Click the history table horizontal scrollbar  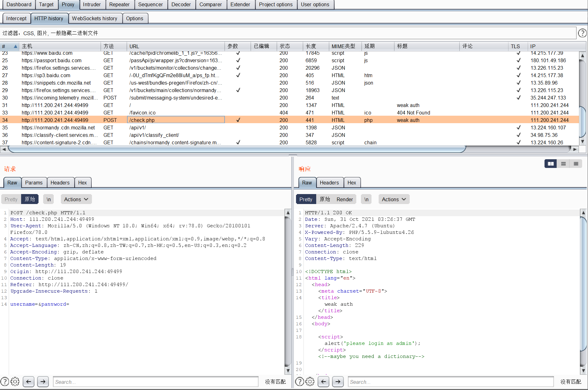pyautogui.click(x=237, y=149)
